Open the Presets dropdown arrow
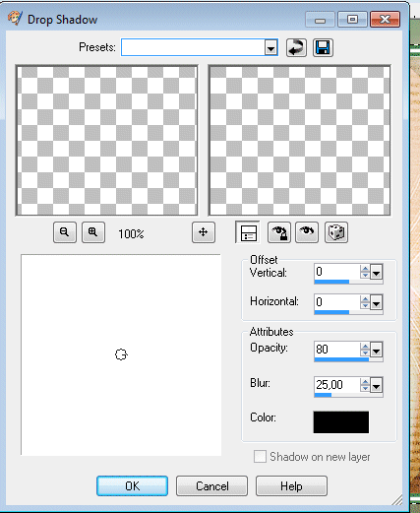 (x=270, y=47)
